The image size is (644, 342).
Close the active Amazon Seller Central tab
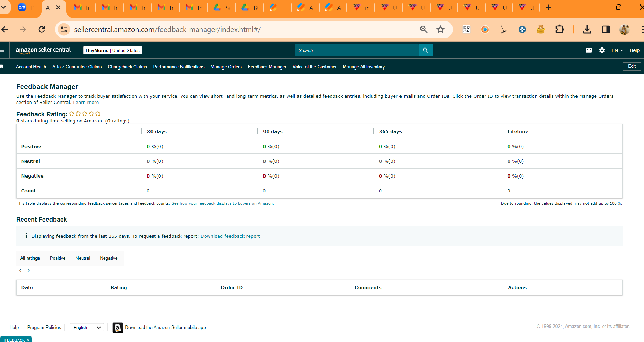click(58, 7)
